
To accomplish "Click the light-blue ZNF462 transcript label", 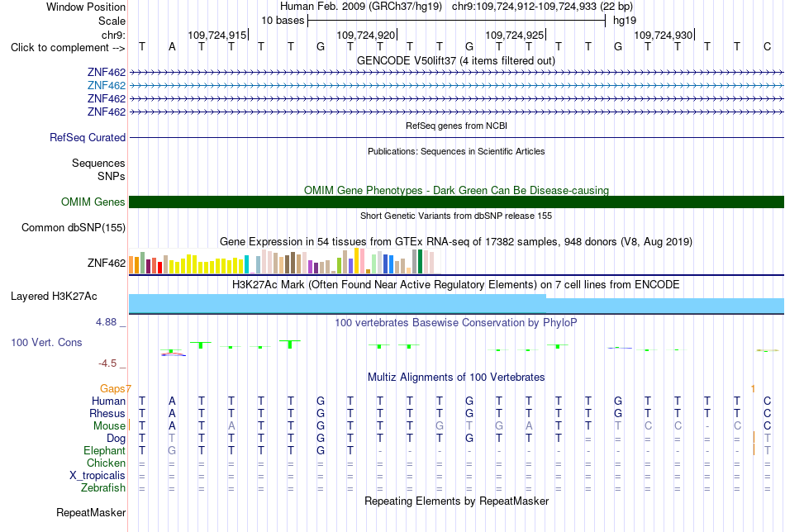I will [x=106, y=86].
